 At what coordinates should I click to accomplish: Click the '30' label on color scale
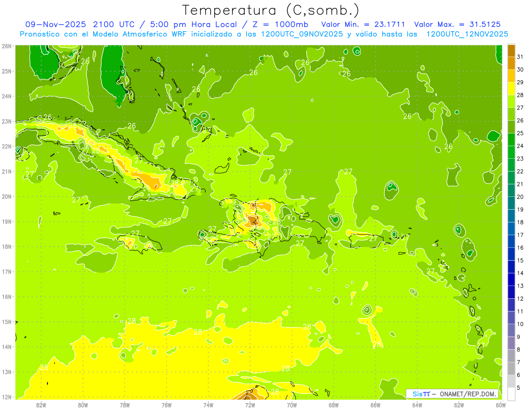click(x=520, y=70)
